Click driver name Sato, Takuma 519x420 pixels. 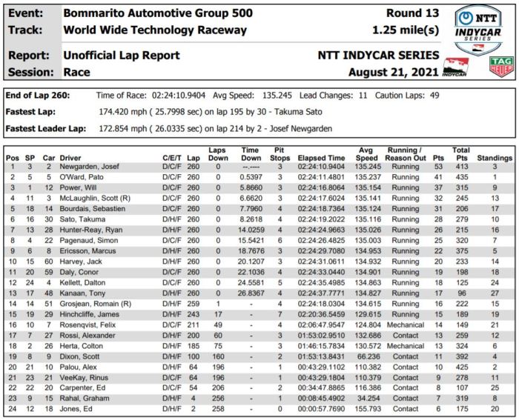82,220
